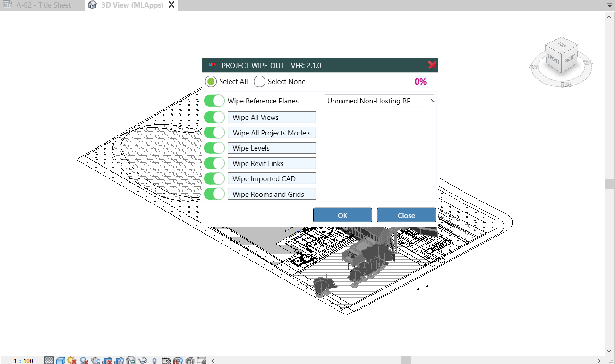Turn off Wipe Rooms and Grids toggle
The width and height of the screenshot is (615, 364).
214,194
